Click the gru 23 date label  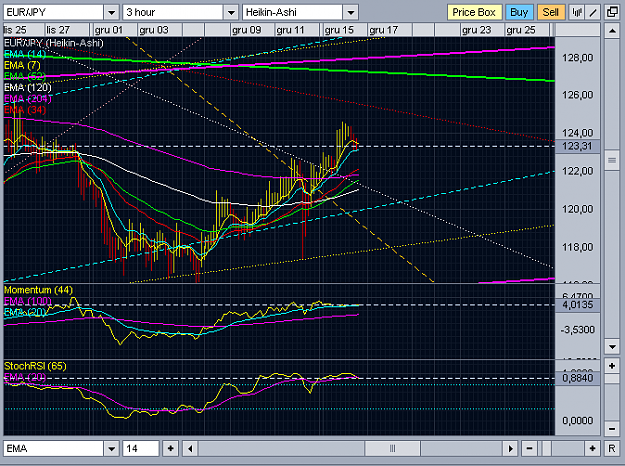click(x=477, y=30)
